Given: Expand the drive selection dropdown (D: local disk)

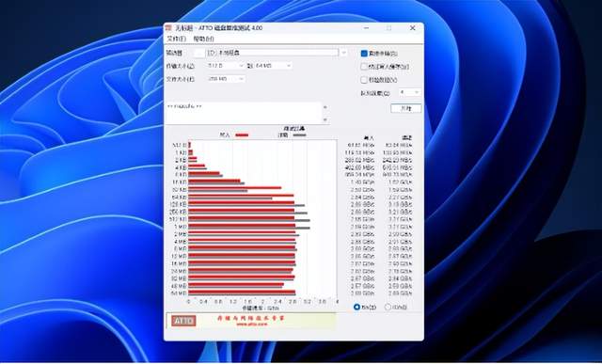Looking at the screenshot, I should pyautogui.click(x=343, y=53).
